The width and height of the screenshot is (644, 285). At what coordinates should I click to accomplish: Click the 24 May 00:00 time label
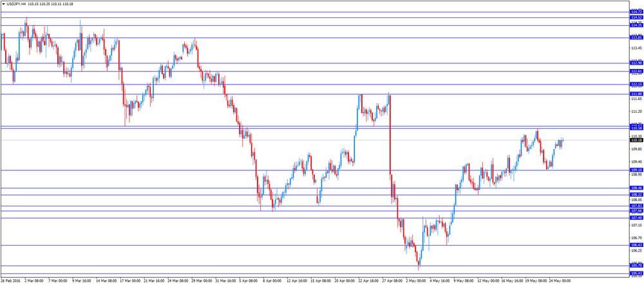560,281
